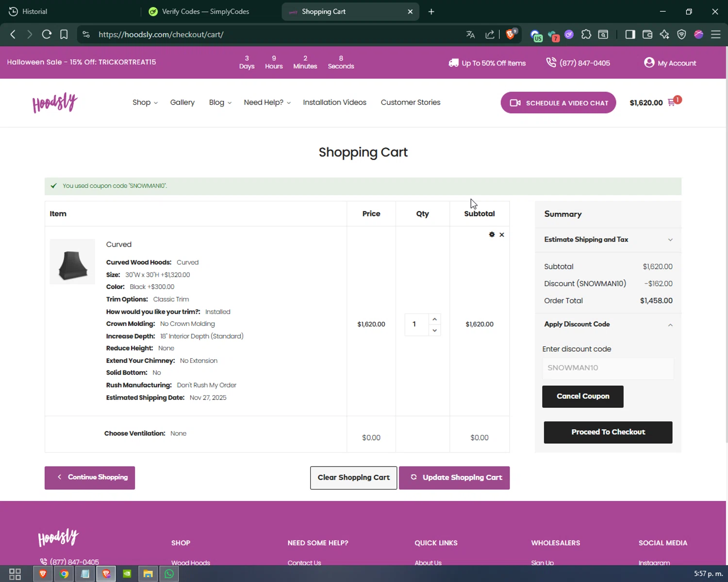This screenshot has width=728, height=582.
Task: Click the curved hood product thumbnail
Action: click(x=72, y=261)
